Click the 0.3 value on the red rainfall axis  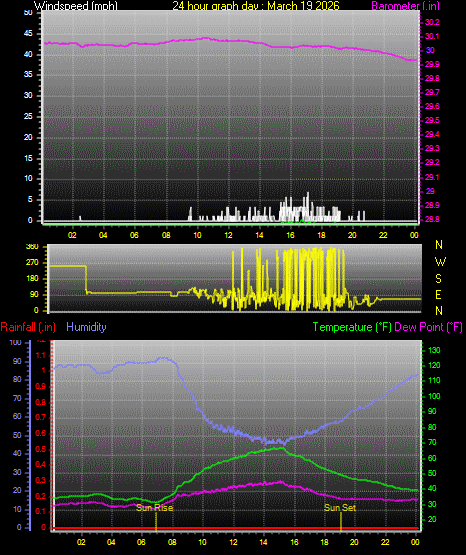click(41, 480)
